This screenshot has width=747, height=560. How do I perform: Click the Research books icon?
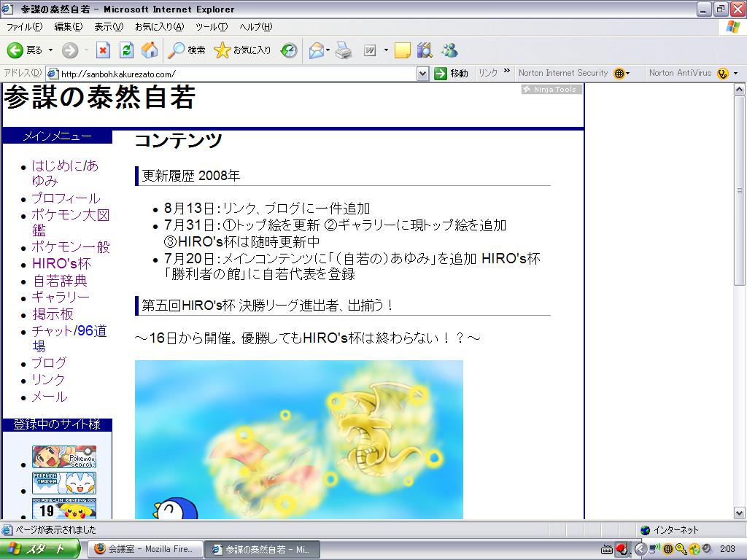click(x=425, y=50)
